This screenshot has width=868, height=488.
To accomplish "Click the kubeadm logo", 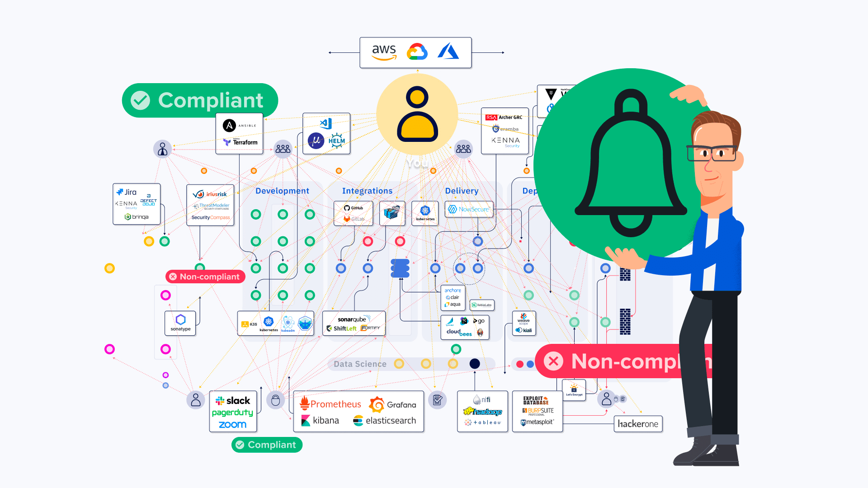I will (288, 324).
